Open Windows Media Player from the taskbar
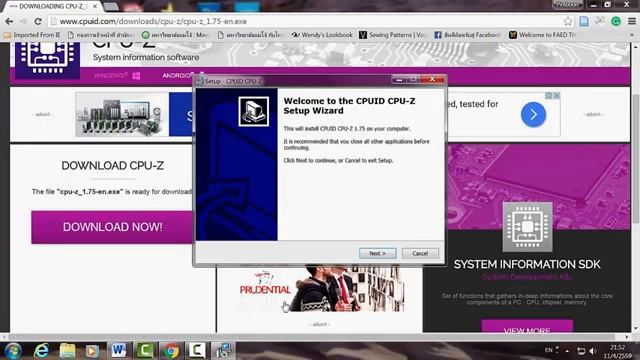The height and width of the screenshot is (360, 640). [92, 351]
